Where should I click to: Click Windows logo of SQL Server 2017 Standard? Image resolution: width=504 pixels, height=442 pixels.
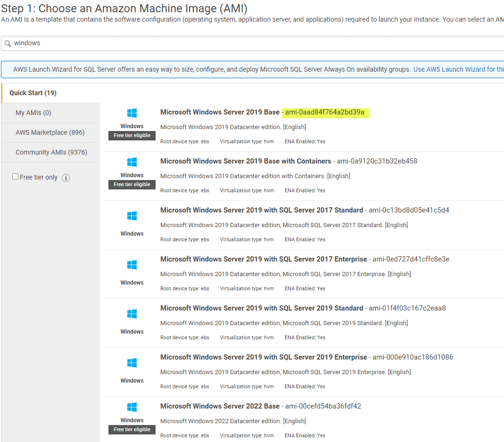[x=132, y=216]
